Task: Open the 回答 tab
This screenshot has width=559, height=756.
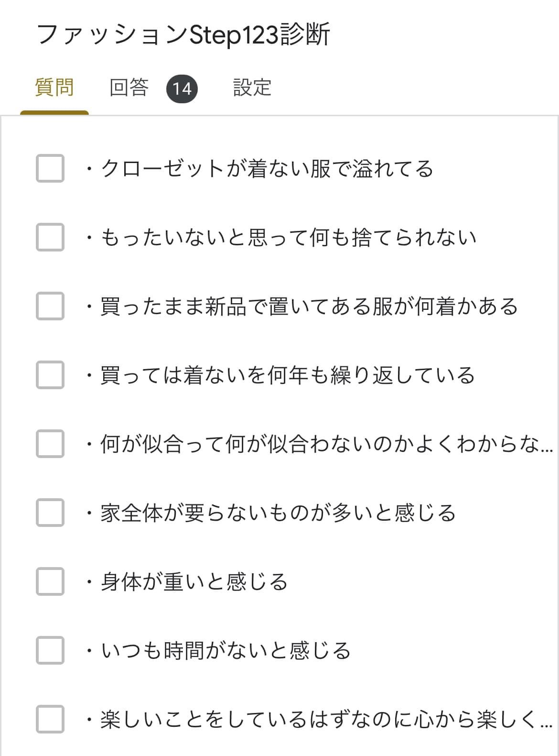Action: coord(129,88)
